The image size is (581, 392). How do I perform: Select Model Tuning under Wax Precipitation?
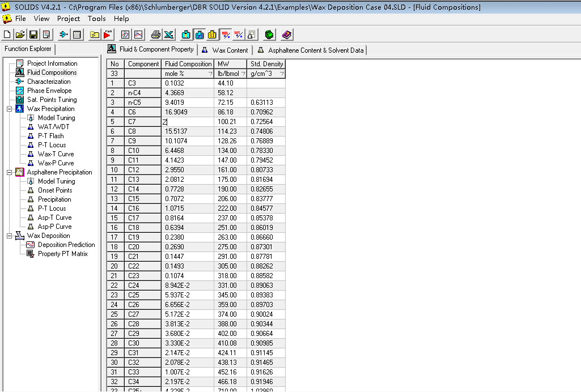[56, 118]
